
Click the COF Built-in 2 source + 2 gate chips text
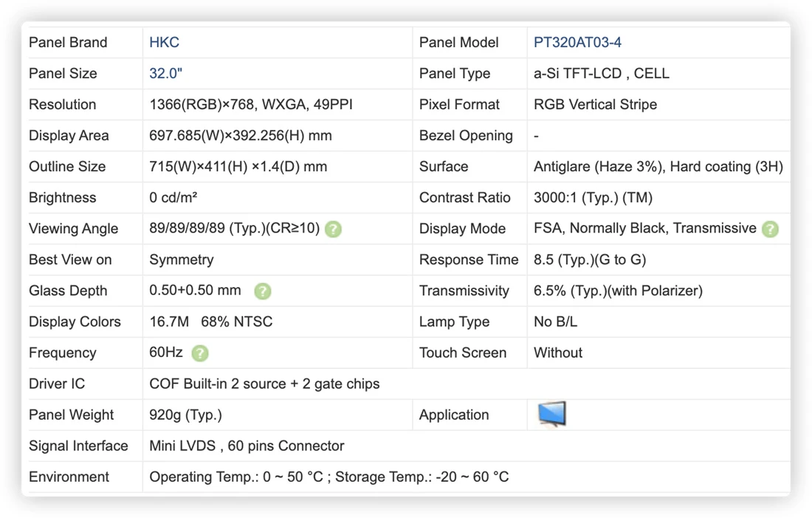coord(264,384)
